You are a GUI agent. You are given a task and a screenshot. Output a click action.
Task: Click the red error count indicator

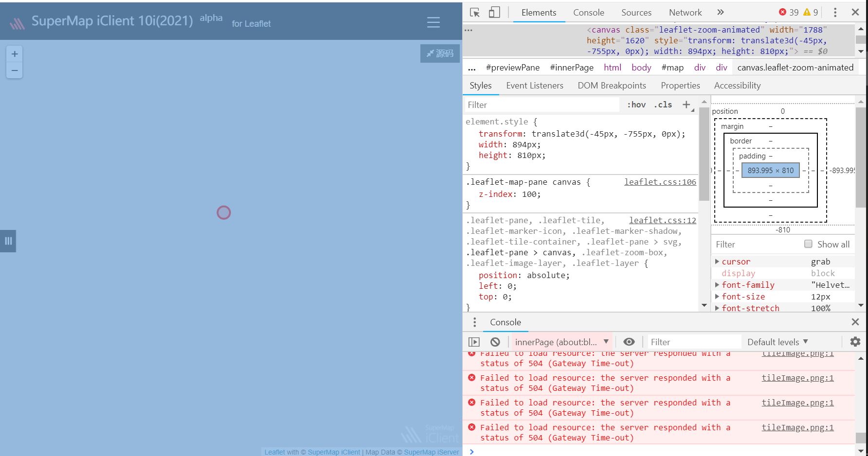click(x=788, y=12)
